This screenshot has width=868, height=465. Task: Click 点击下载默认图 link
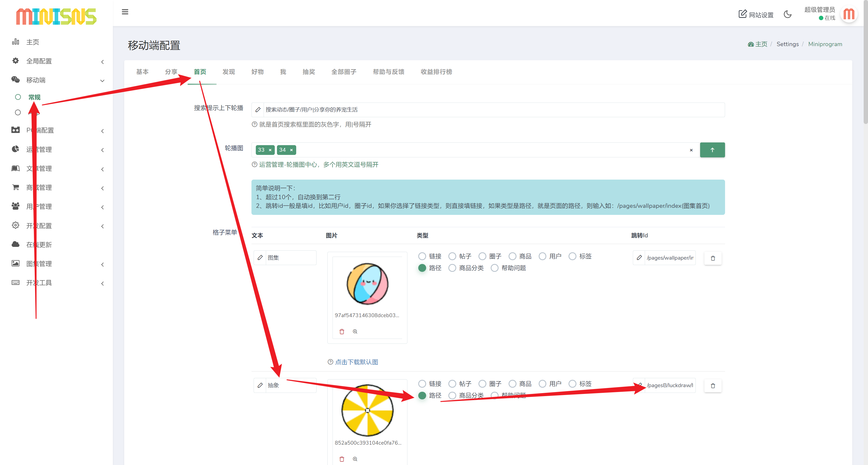(356, 362)
